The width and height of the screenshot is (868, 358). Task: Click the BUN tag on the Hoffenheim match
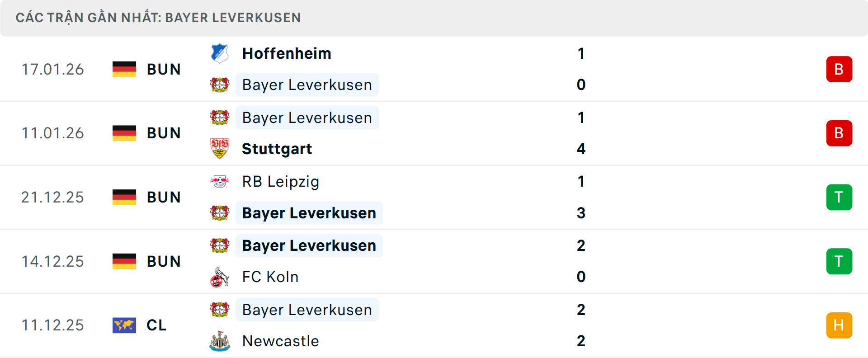(x=164, y=69)
